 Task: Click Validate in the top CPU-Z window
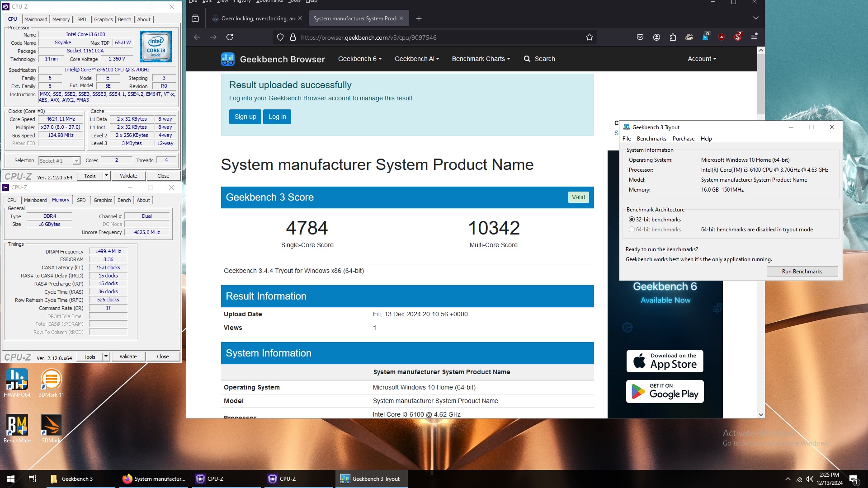click(128, 176)
